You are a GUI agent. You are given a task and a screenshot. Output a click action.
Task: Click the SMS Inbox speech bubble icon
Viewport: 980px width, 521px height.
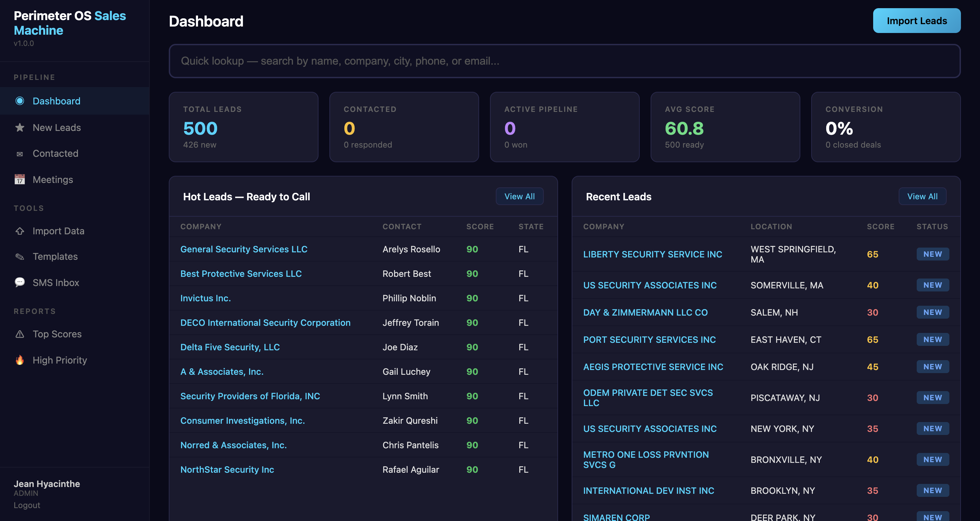tap(20, 282)
